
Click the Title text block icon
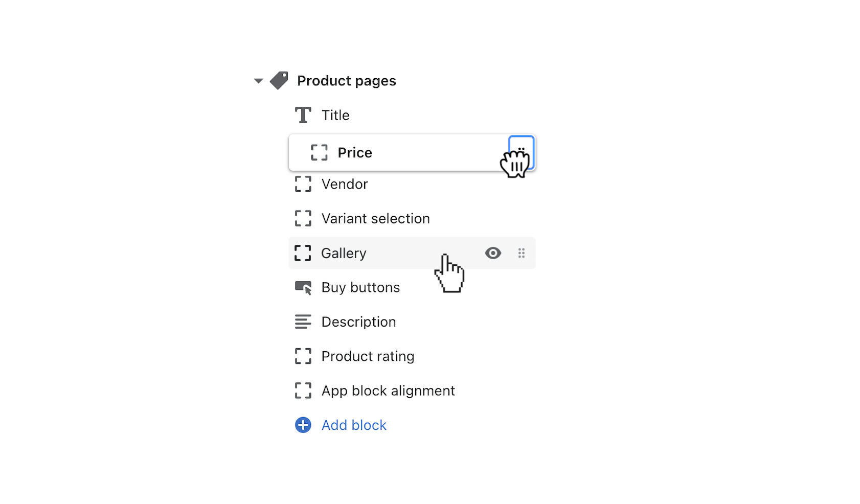click(303, 114)
